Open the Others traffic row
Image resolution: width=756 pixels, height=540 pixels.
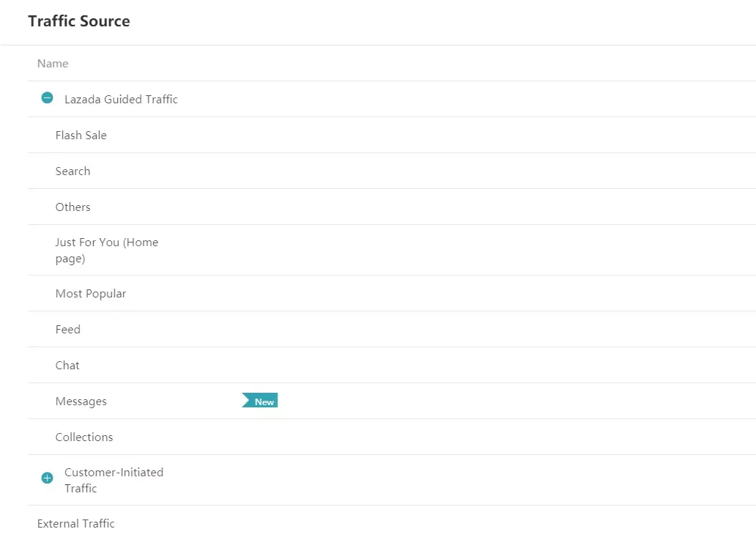(73, 207)
